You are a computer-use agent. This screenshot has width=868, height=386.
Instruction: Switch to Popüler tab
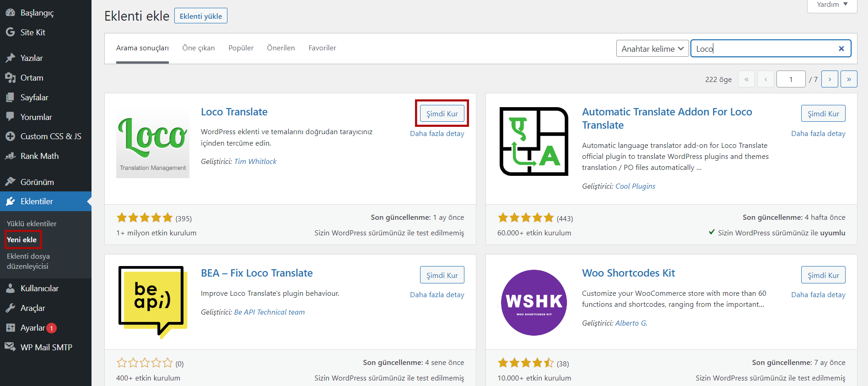point(241,48)
